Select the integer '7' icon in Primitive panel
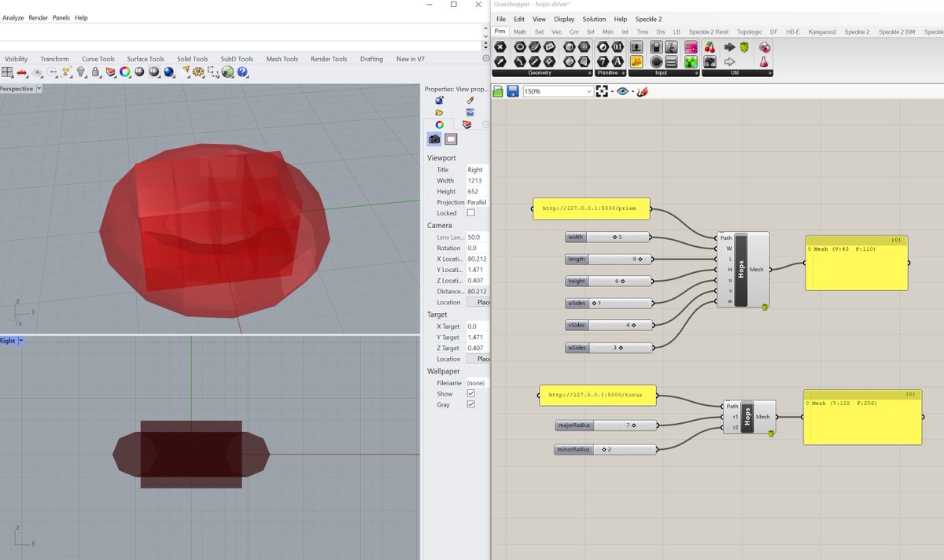This screenshot has height=560, width=944. [603, 61]
